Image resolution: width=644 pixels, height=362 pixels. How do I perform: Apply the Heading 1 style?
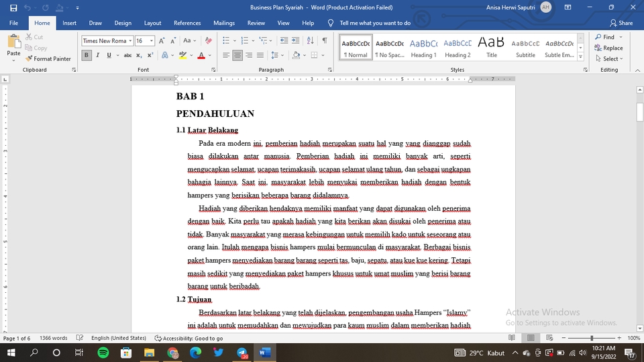pyautogui.click(x=423, y=47)
